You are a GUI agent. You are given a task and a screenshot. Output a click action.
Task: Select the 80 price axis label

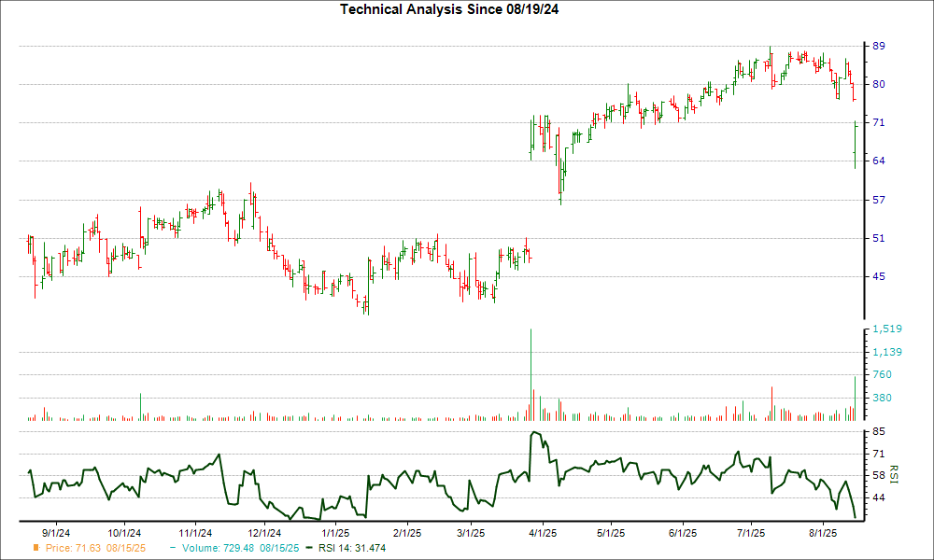879,85
